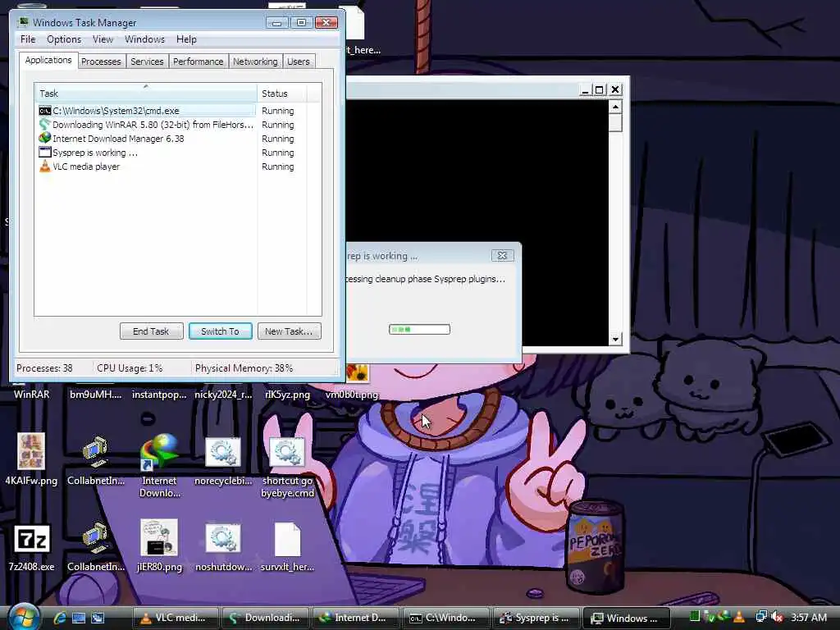Open jIER80.png desktop image
The image size is (840, 630).
click(159, 546)
